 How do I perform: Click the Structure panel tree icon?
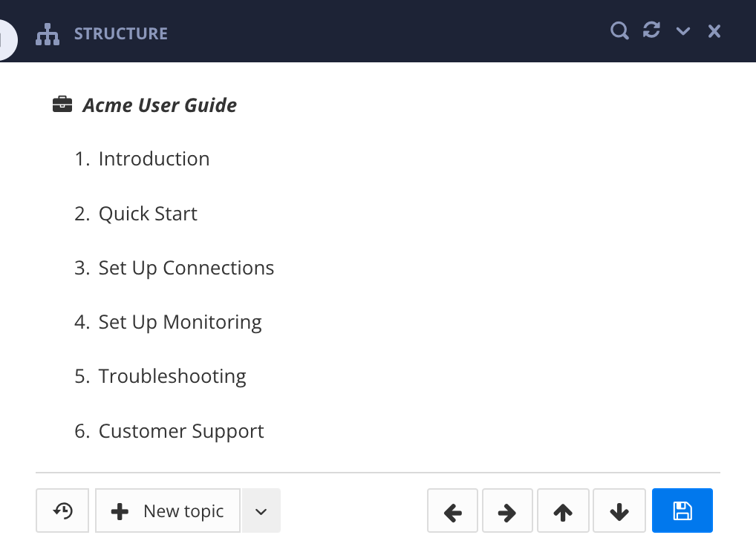click(47, 33)
